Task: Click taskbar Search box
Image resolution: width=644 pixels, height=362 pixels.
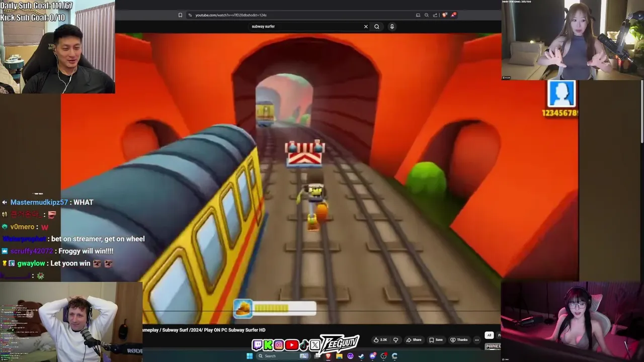Action: click(282, 356)
